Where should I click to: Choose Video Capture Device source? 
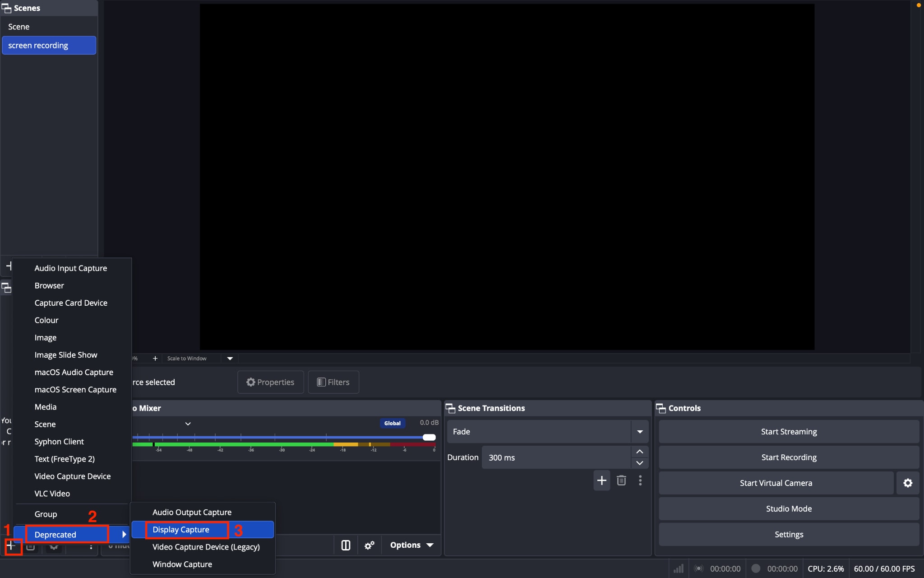pyautogui.click(x=73, y=476)
